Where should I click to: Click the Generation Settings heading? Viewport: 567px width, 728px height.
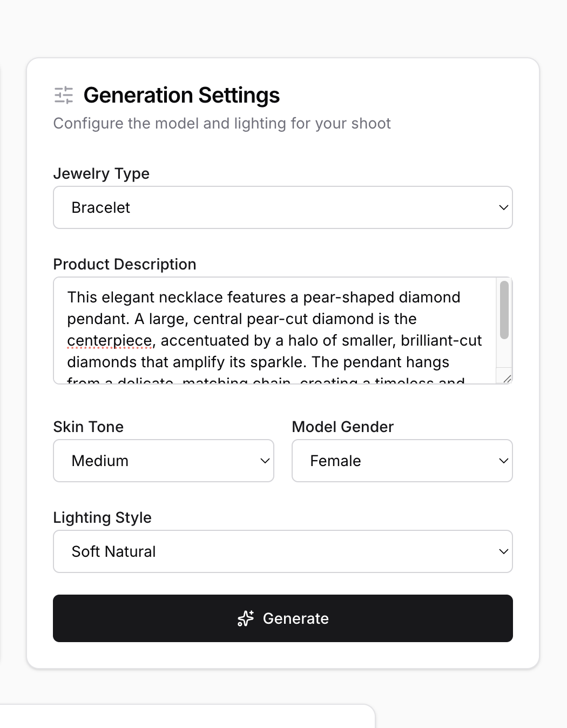(x=181, y=95)
